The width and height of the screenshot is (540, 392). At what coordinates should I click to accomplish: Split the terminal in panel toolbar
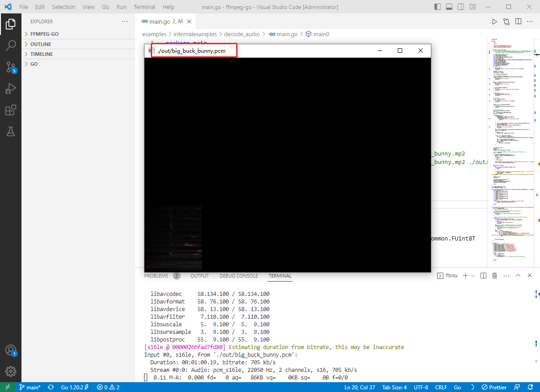(483, 276)
